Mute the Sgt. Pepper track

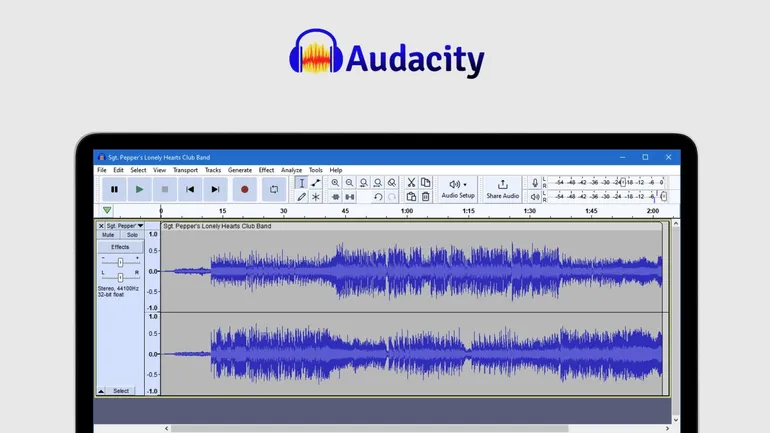tap(108, 235)
